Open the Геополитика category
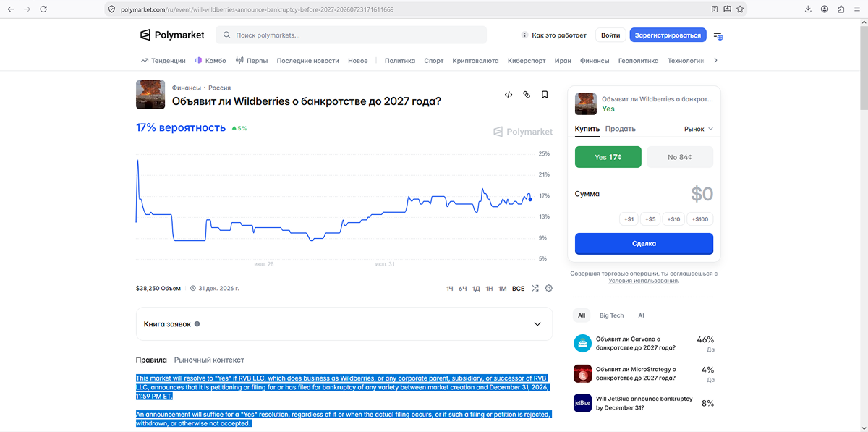868x432 pixels. 639,61
